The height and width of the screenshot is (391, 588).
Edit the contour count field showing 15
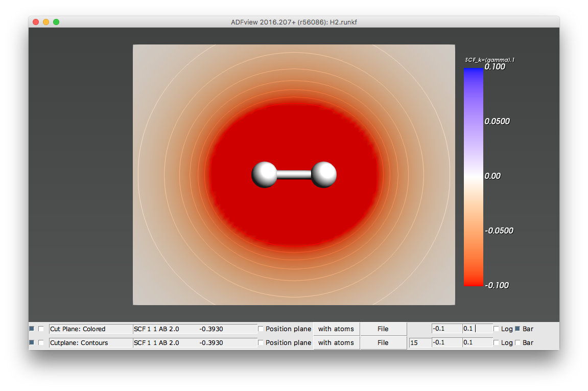click(x=419, y=342)
